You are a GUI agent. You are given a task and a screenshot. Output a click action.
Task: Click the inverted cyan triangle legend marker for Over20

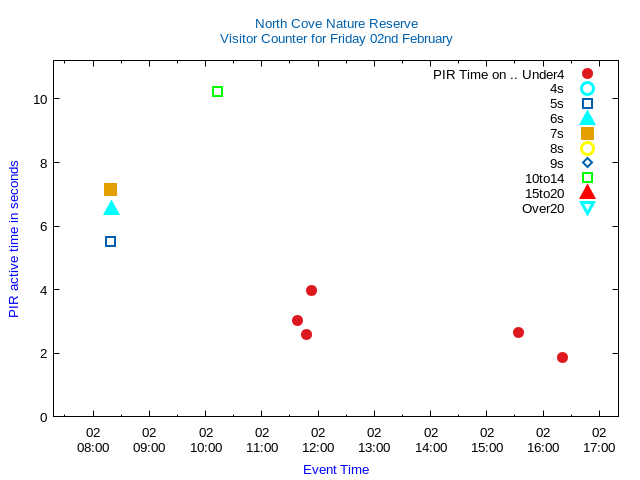click(x=587, y=208)
